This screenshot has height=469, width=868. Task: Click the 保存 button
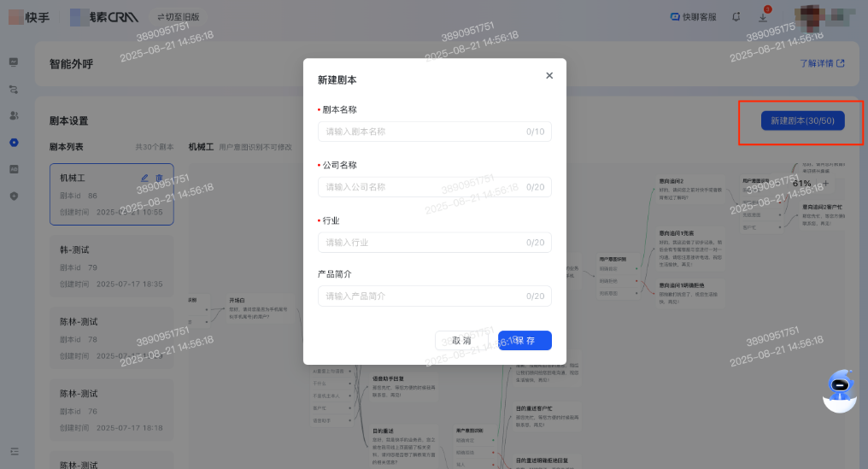pos(525,341)
